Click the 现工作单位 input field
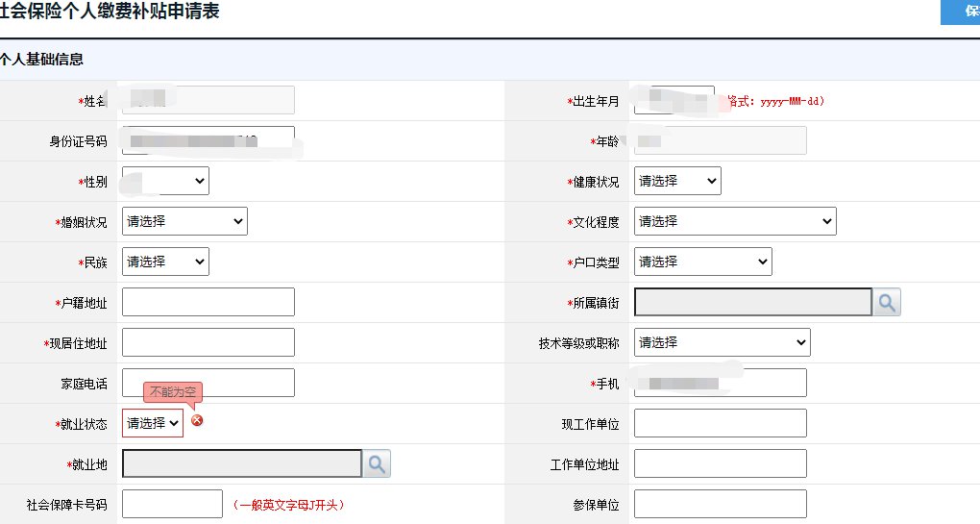This screenshot has width=980, height=524. click(720, 423)
